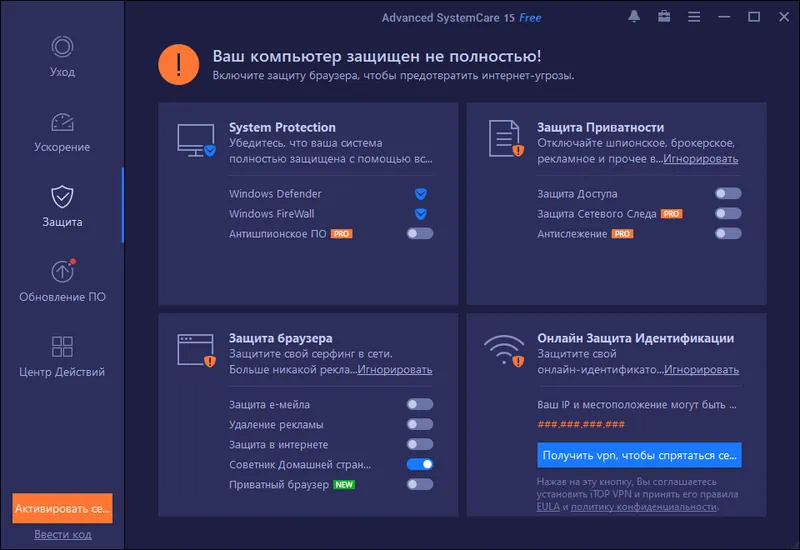Image resolution: width=800 pixels, height=550 pixels.
Task: Enable the Антишпионское ПО toggle
Action: pyautogui.click(x=420, y=234)
